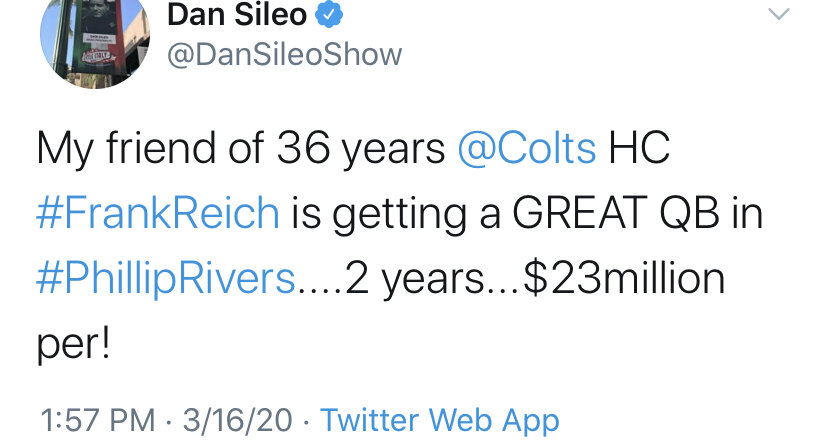Image resolution: width=828 pixels, height=446 pixels.
Task: Click the "2 years" text in tweet
Action: [x=415, y=280]
